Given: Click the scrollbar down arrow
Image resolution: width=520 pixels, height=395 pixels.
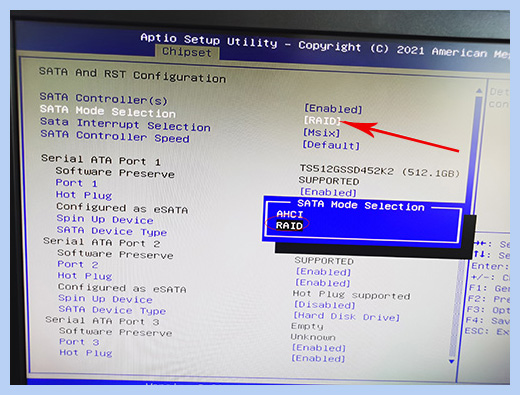Looking at the screenshot, I should [452, 362].
